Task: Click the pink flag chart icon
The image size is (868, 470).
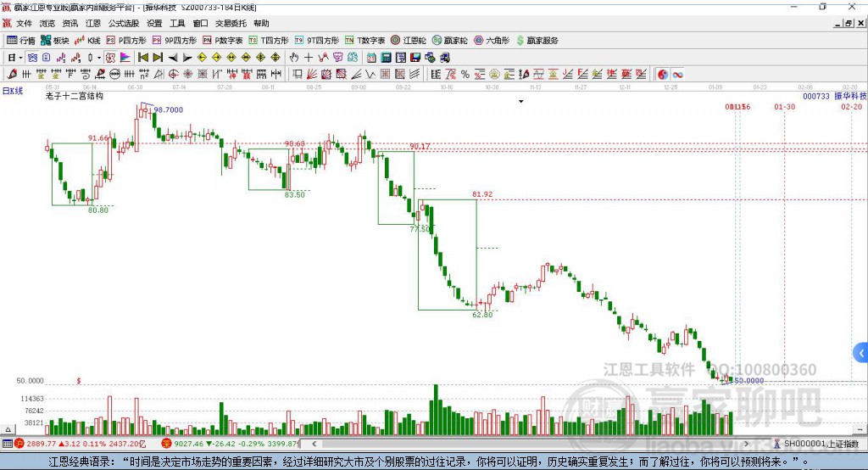Action: (x=125, y=58)
